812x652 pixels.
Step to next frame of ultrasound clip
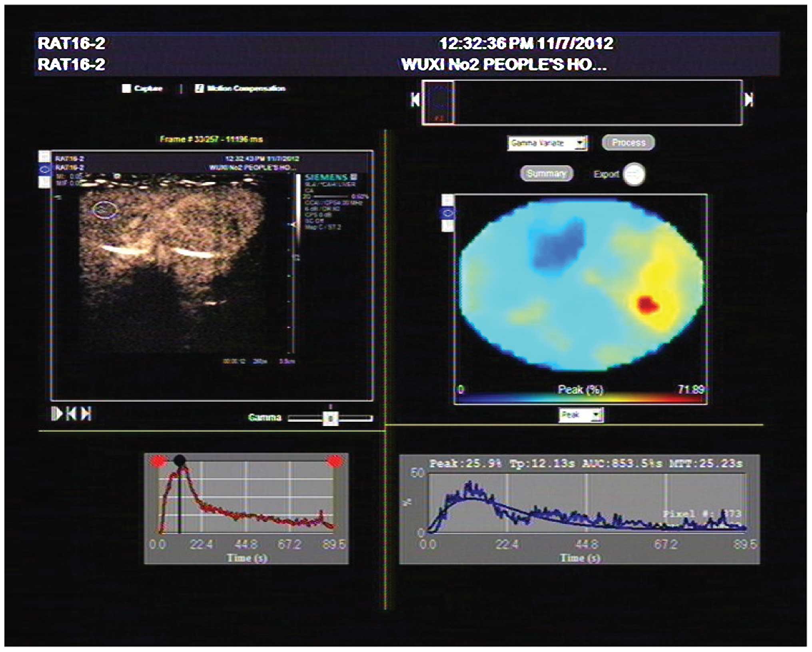pyautogui.click(x=86, y=413)
